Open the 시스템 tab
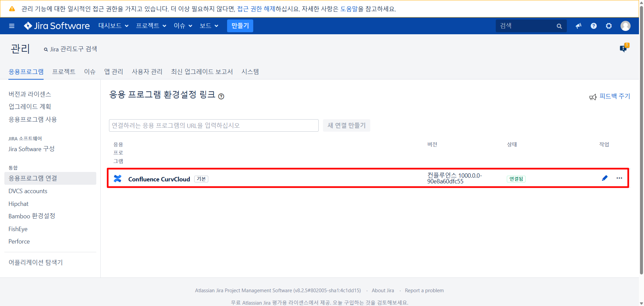This screenshot has height=306, width=644. [x=250, y=72]
